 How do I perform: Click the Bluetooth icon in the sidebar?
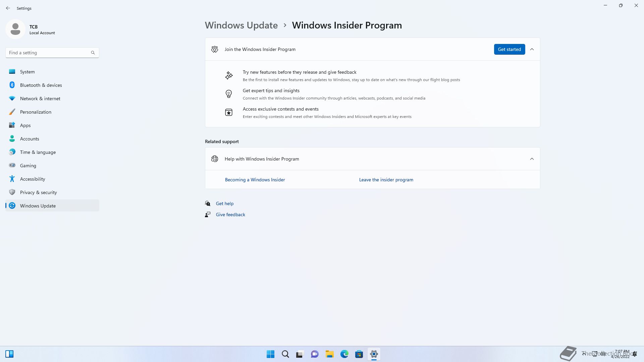coord(12,85)
